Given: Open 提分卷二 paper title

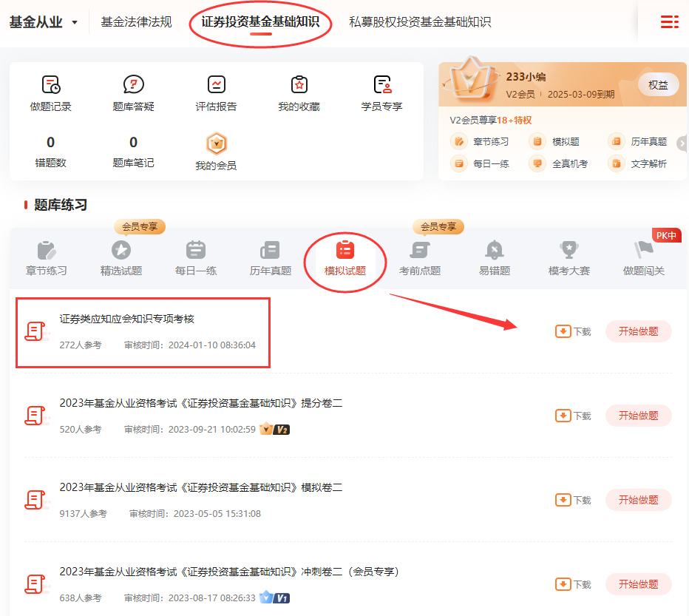Looking at the screenshot, I should pos(201,403).
